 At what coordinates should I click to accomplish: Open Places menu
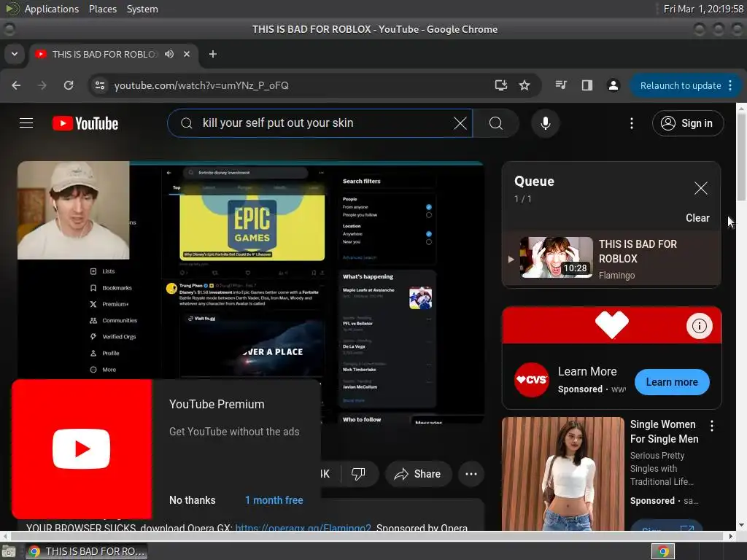click(x=102, y=9)
